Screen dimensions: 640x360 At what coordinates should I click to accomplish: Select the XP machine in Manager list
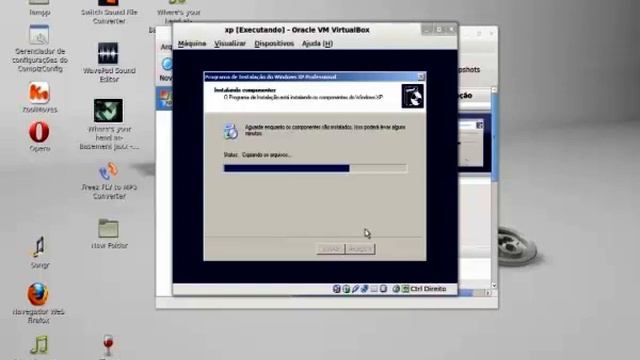point(164,98)
